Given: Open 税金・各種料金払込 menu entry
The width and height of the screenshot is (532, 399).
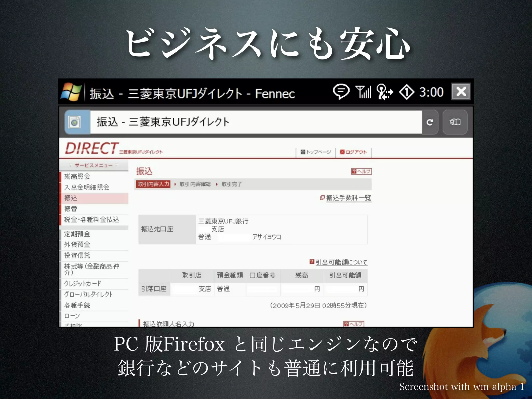Looking at the screenshot, I should (91, 220).
